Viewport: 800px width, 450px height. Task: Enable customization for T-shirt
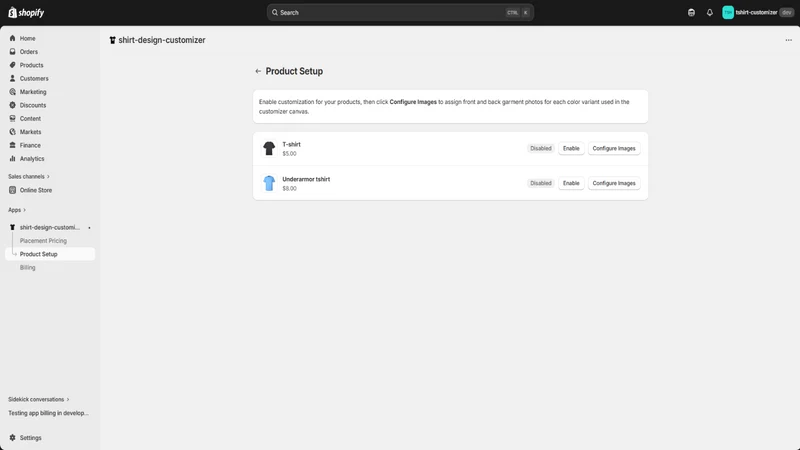click(571, 148)
